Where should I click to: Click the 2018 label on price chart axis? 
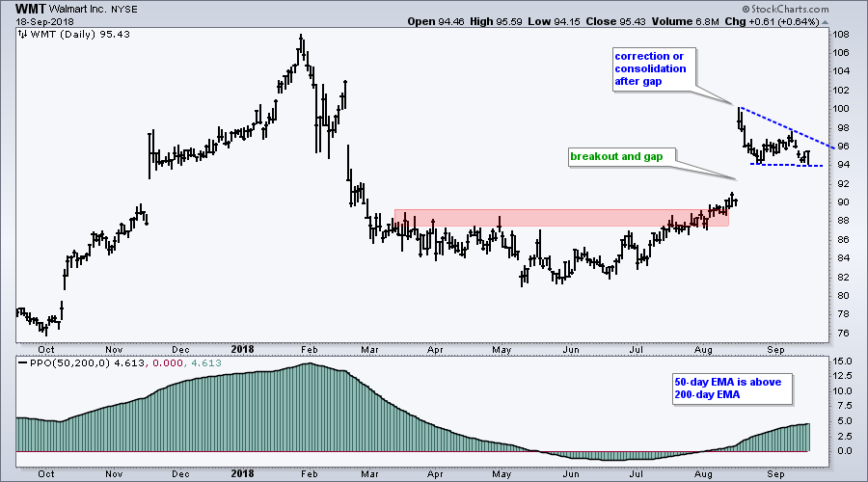(242, 349)
